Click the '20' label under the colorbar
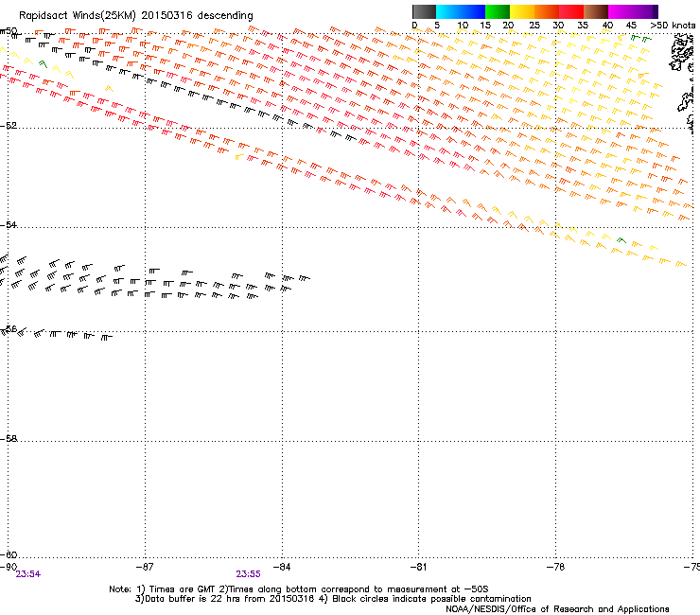Viewport: 700px width, 615px height. [508, 25]
